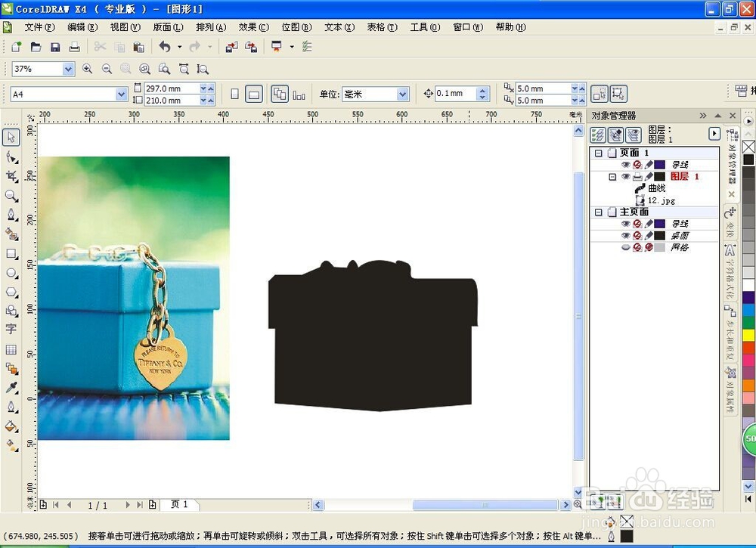Click the New document icon
Screen dimensions: 756x548
tap(17, 47)
